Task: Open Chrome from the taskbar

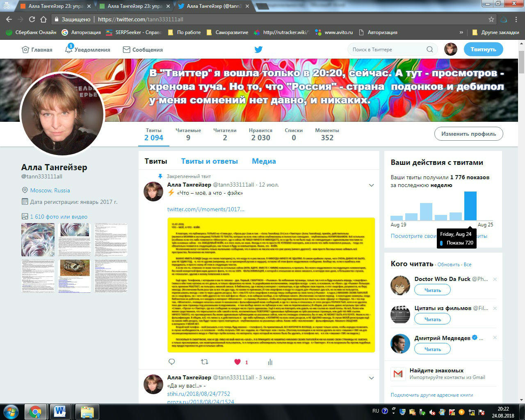Action: click(35, 411)
